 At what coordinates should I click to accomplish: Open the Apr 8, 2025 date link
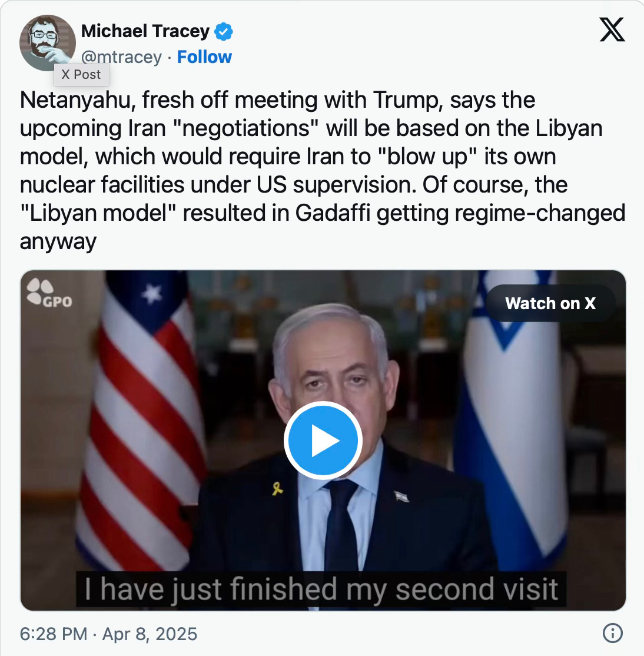(150, 634)
